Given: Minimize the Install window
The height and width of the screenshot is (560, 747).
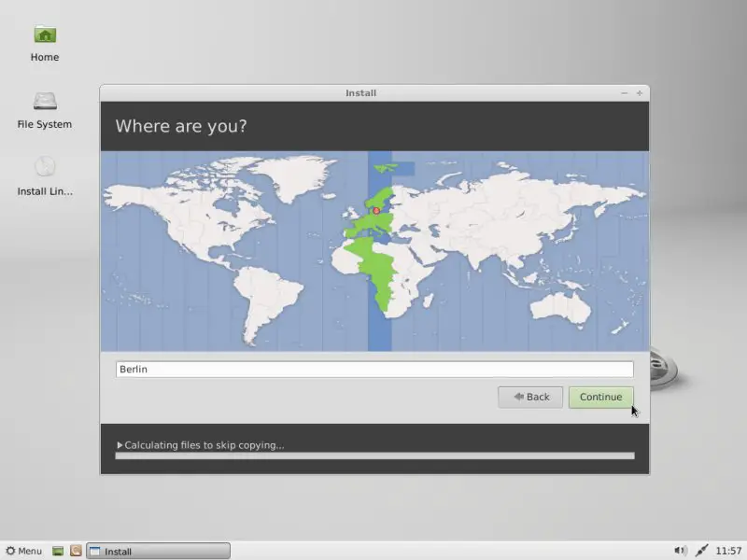Looking at the screenshot, I should tap(625, 93).
